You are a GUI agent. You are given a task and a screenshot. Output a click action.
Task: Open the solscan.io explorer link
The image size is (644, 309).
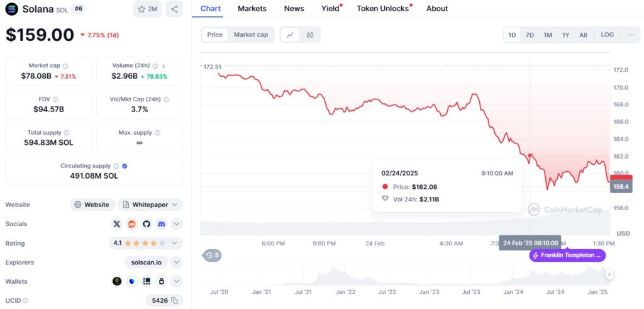tap(147, 262)
